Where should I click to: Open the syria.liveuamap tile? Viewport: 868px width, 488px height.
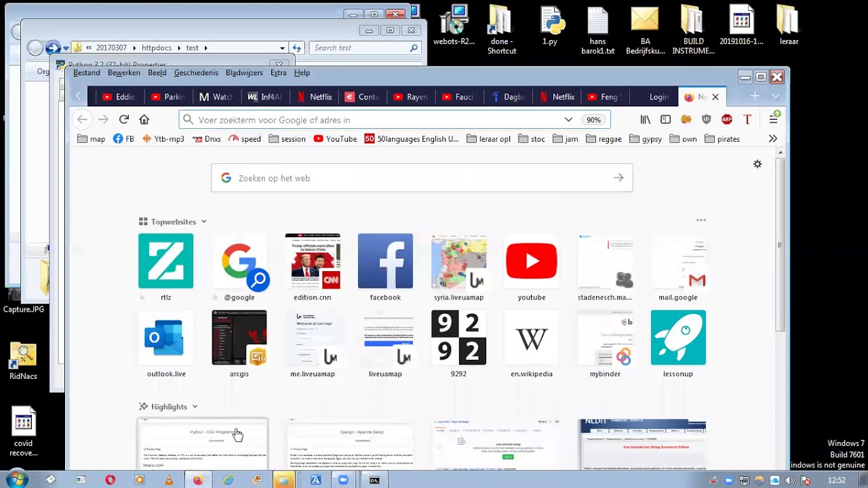point(458,261)
